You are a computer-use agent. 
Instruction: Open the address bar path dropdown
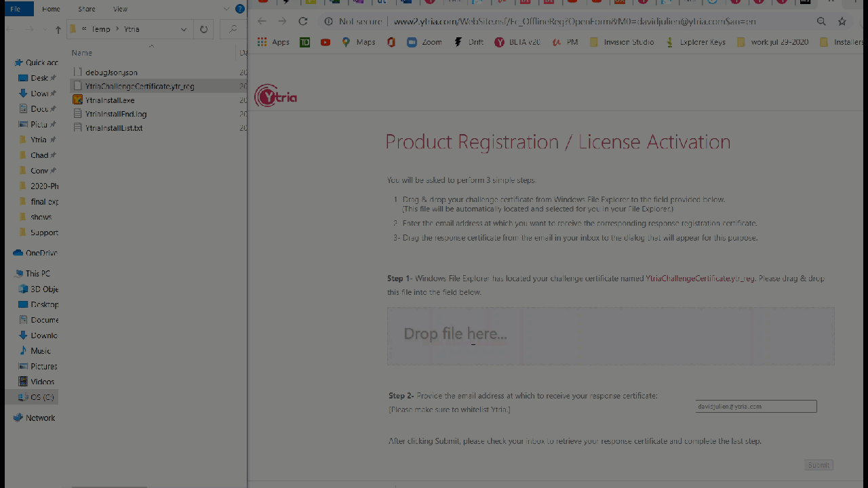[184, 29]
